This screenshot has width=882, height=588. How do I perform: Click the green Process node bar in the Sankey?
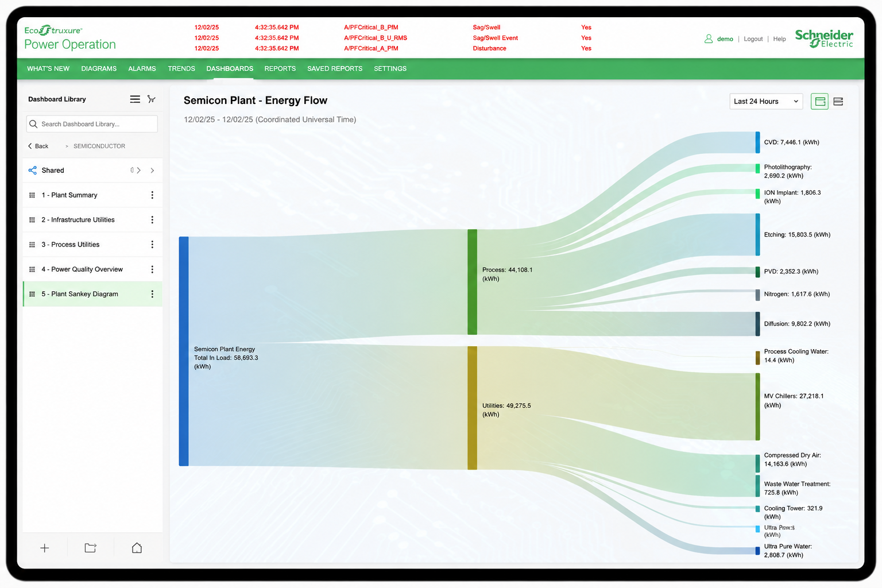(x=472, y=282)
